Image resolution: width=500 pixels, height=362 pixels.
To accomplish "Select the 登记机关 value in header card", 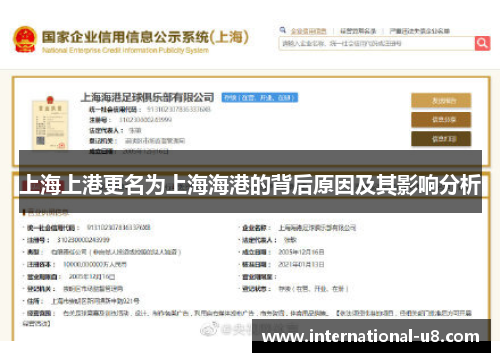I will click(x=155, y=141).
